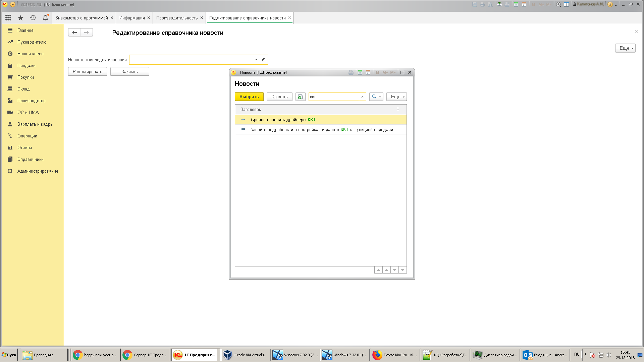This screenshot has height=362, width=644.
Task: Open Пуск start button on taskbar
Action: 9,355
